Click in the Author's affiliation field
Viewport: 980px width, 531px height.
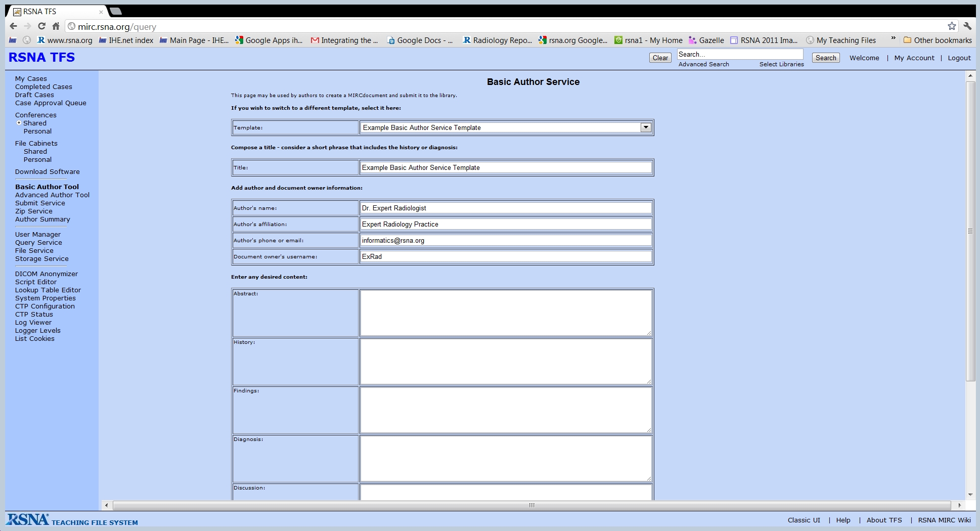coord(506,224)
